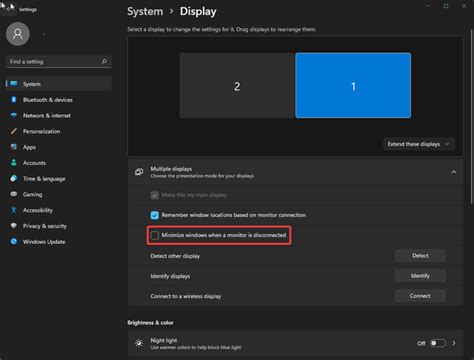Open Personalization settings
This screenshot has height=360, width=474.
point(59,131)
